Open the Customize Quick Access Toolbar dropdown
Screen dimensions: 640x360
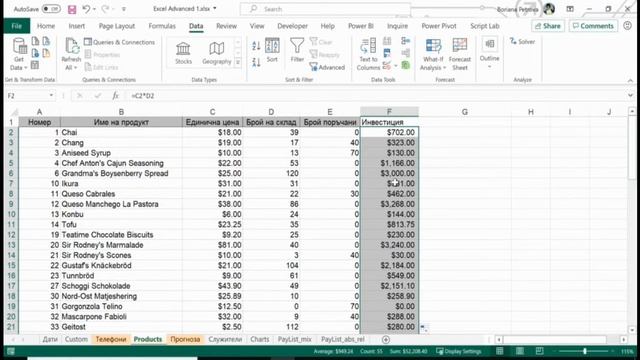coord(124,9)
